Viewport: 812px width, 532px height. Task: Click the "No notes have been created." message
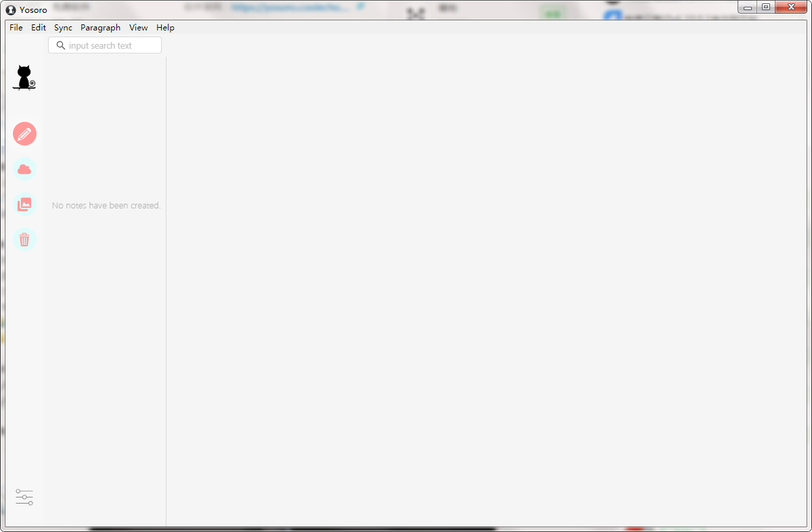click(x=106, y=205)
